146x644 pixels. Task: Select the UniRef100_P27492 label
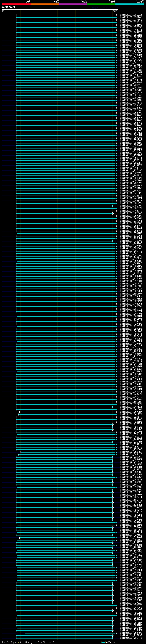tap(131, 246)
